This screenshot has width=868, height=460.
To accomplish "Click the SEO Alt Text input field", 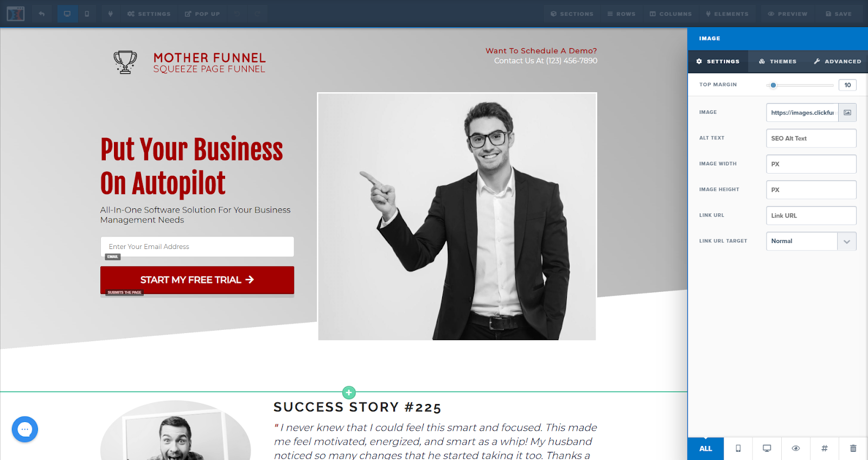I will pos(811,138).
